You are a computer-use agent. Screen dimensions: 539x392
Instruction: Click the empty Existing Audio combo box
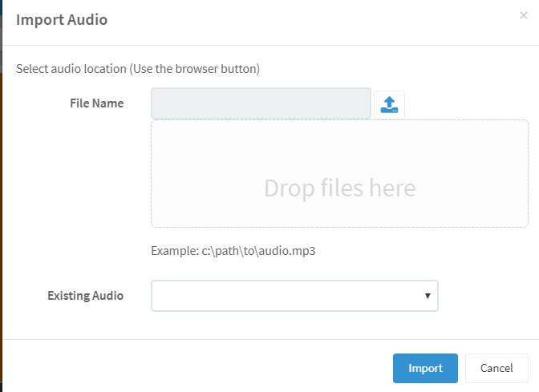coord(294,296)
